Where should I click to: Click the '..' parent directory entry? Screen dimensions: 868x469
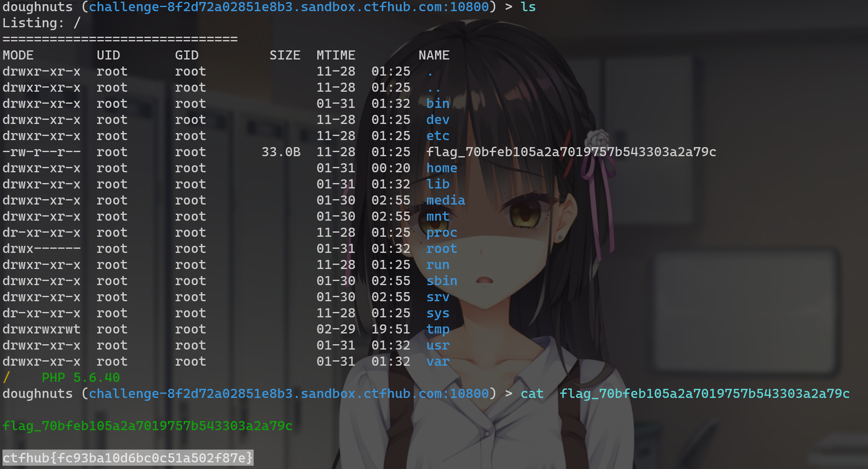(434, 90)
